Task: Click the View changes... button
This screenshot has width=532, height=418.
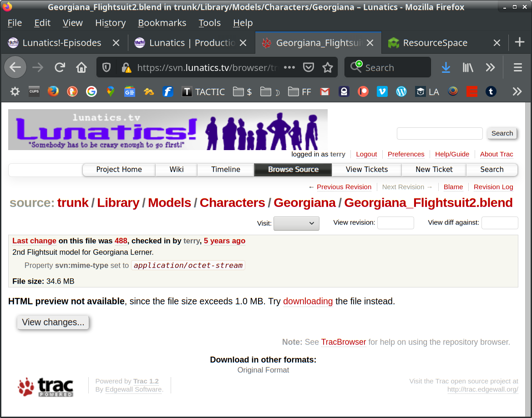Action: (x=53, y=322)
